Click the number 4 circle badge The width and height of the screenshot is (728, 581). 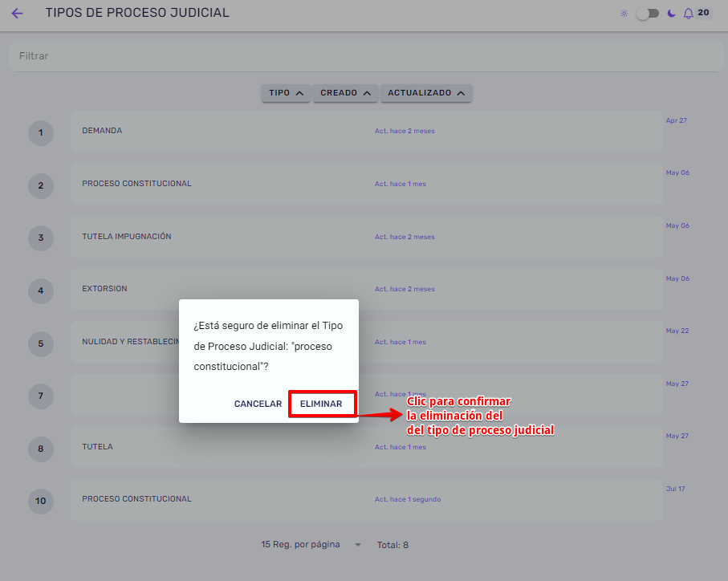point(41,290)
